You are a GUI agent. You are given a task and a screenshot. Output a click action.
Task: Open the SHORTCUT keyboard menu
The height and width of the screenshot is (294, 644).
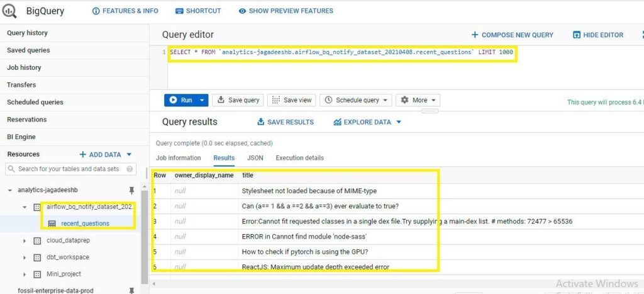(x=198, y=11)
